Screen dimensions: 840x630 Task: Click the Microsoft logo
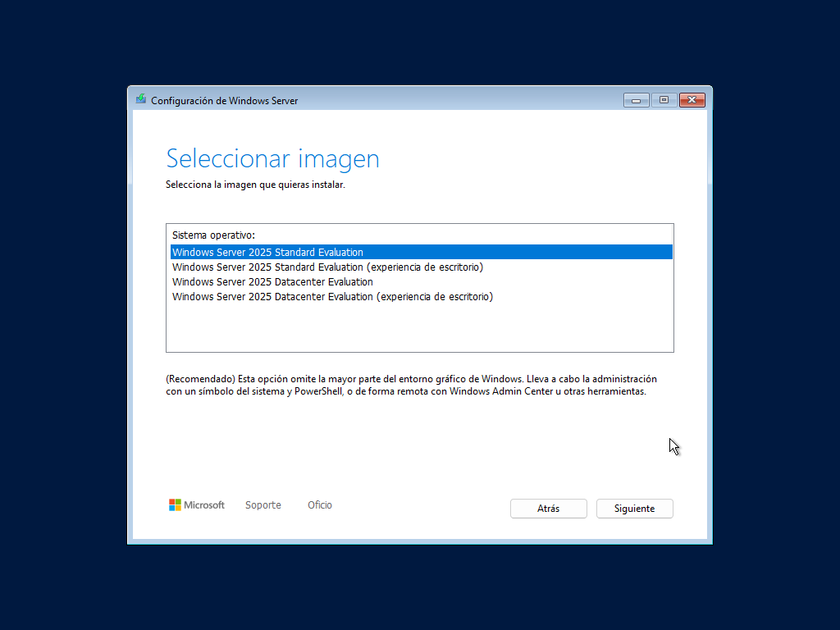pos(197,505)
